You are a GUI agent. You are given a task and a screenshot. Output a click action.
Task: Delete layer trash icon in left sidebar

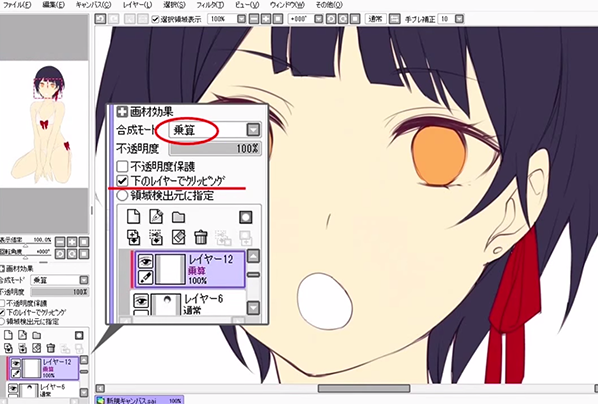click(50, 348)
